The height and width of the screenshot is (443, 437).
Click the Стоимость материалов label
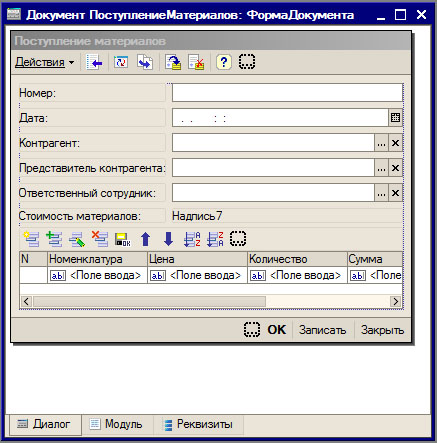[x=80, y=216]
